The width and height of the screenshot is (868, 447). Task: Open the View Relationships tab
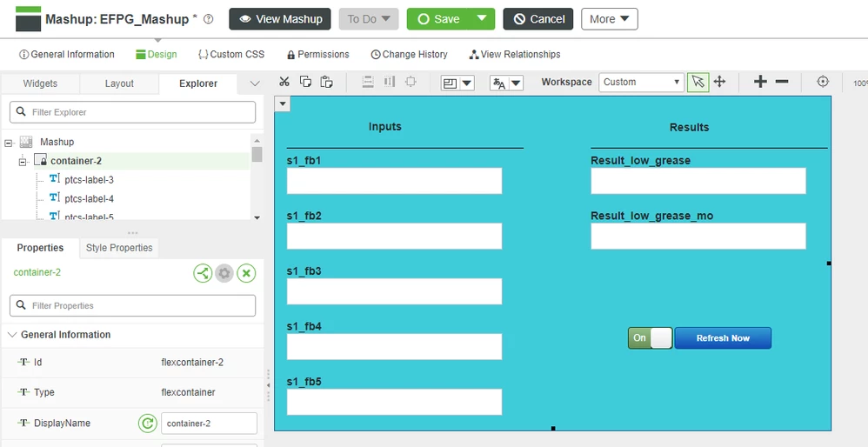(515, 54)
